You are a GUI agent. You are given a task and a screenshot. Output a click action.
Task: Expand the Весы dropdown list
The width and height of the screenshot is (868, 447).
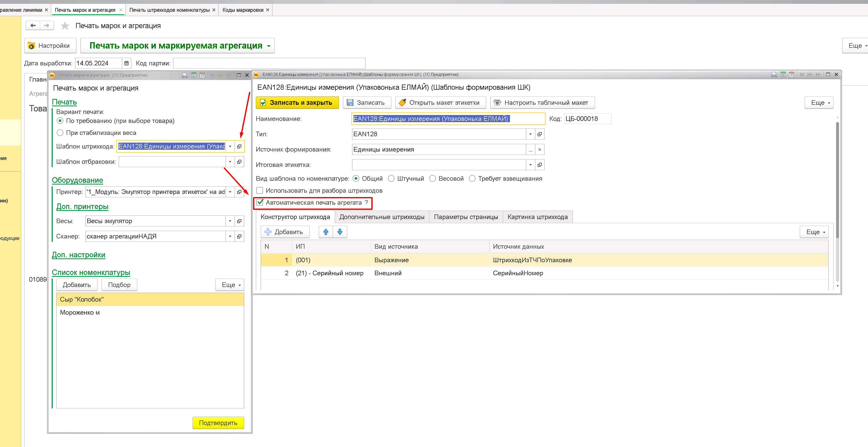pyautogui.click(x=230, y=221)
